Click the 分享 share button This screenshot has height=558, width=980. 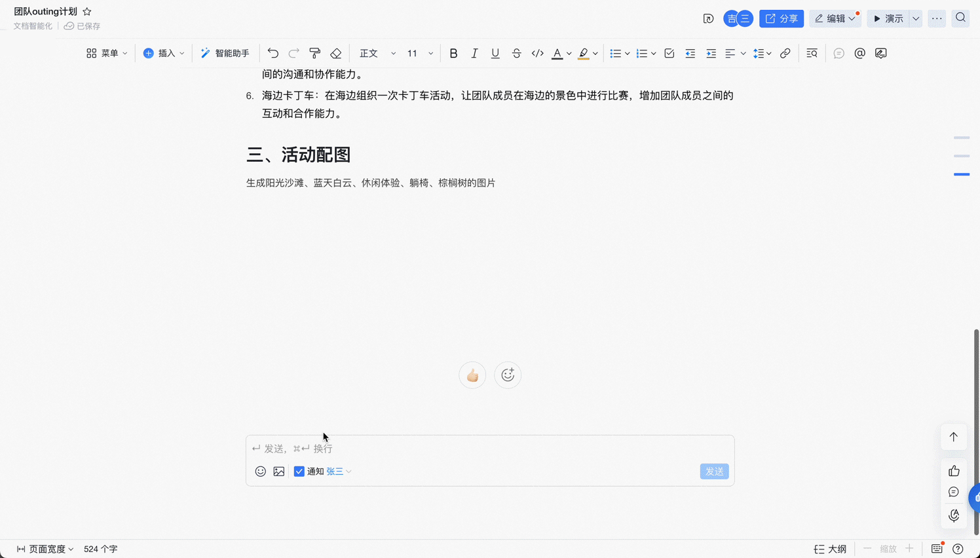(x=781, y=18)
